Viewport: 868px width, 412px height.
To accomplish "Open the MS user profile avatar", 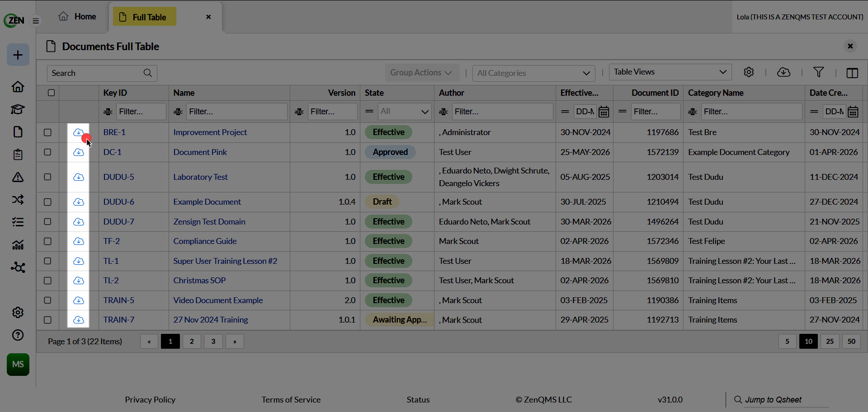I will (18, 365).
